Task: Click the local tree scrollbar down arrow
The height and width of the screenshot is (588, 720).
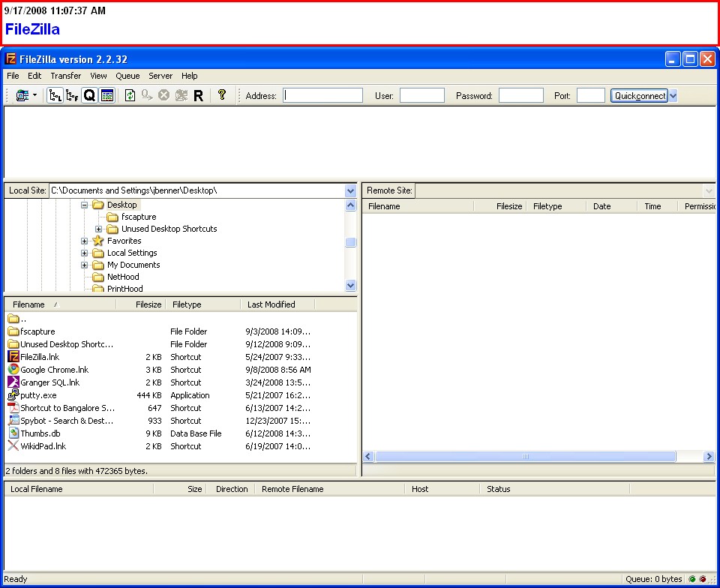Action: [350, 285]
